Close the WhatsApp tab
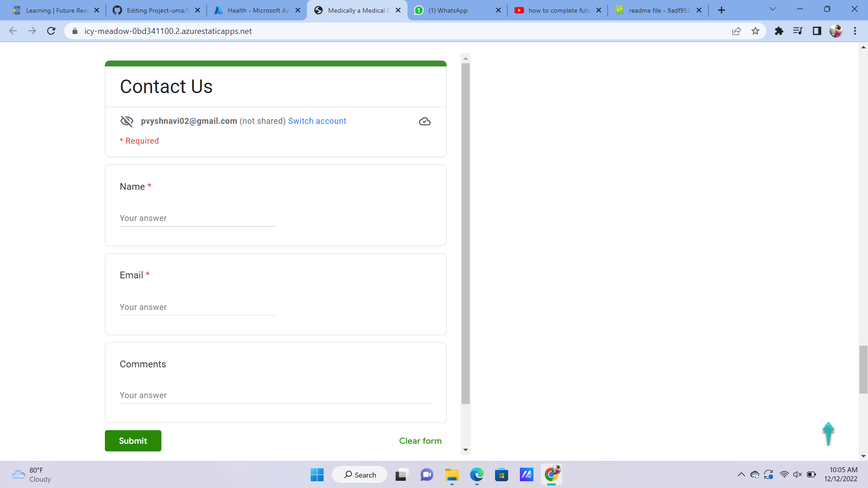868x488 pixels. click(498, 10)
